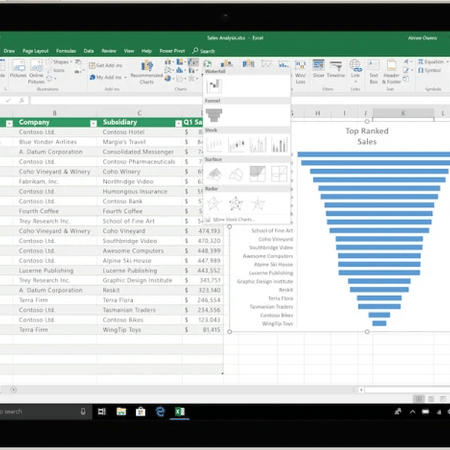Select the Wireframe 3-D Surface chart

(236, 174)
